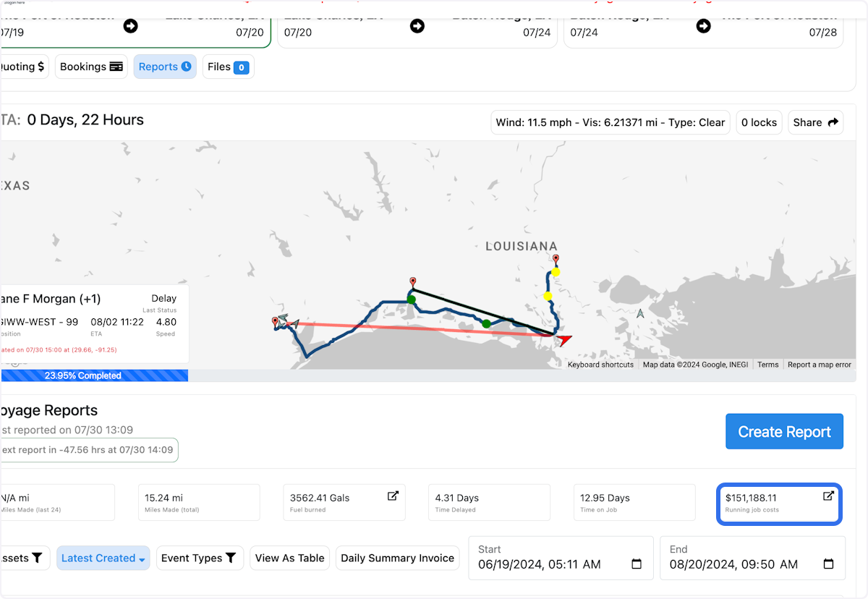Expand the 0 locks list
This screenshot has width=868, height=599.
point(759,122)
